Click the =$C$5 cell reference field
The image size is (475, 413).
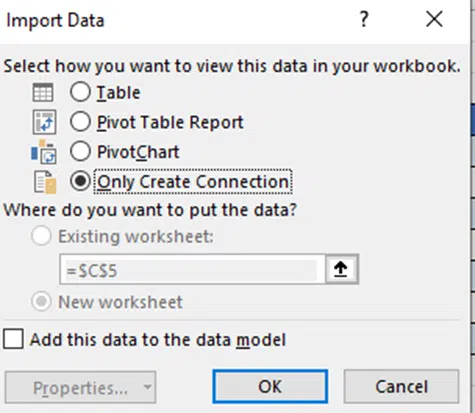click(x=192, y=269)
